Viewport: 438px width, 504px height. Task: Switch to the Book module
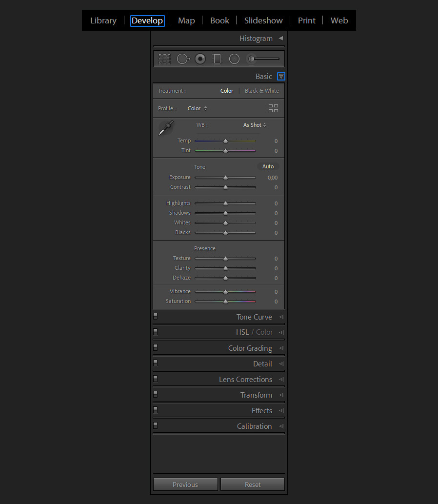pos(219,20)
